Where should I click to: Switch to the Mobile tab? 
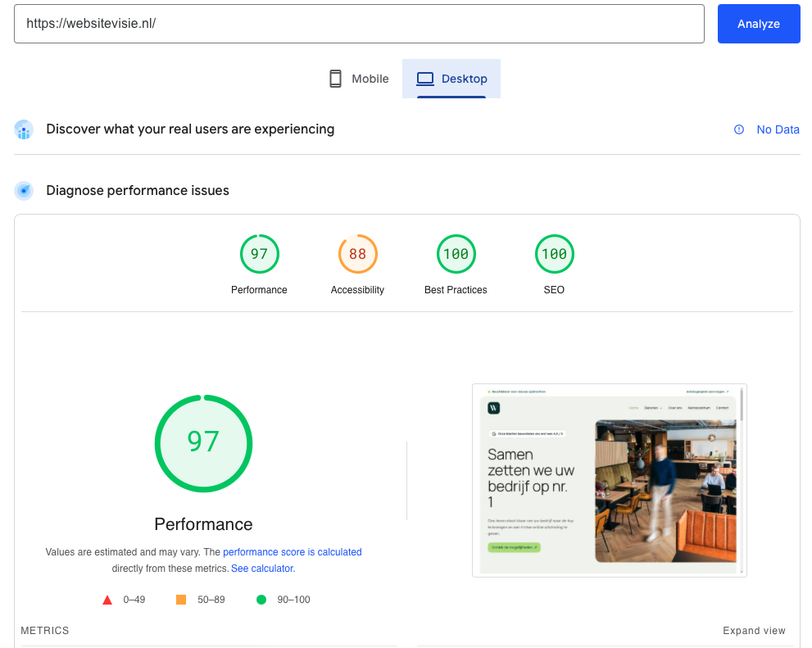pyautogui.click(x=359, y=79)
